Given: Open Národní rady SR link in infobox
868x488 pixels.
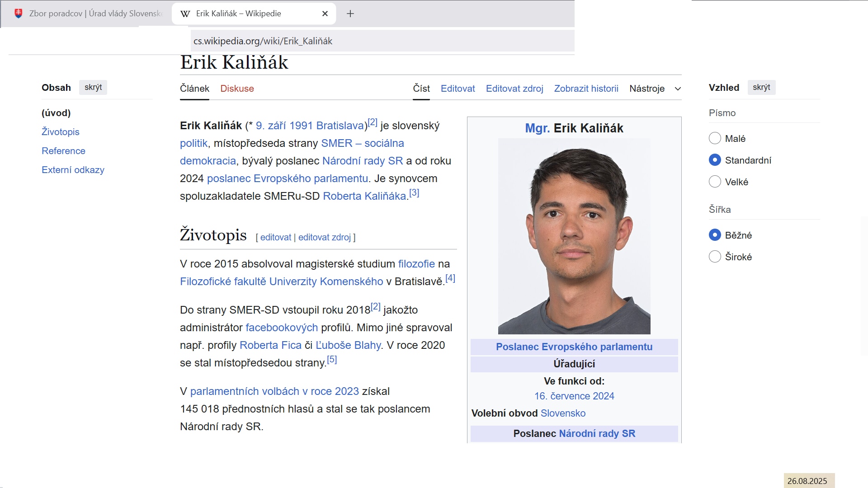Looking at the screenshot, I should (597, 434).
